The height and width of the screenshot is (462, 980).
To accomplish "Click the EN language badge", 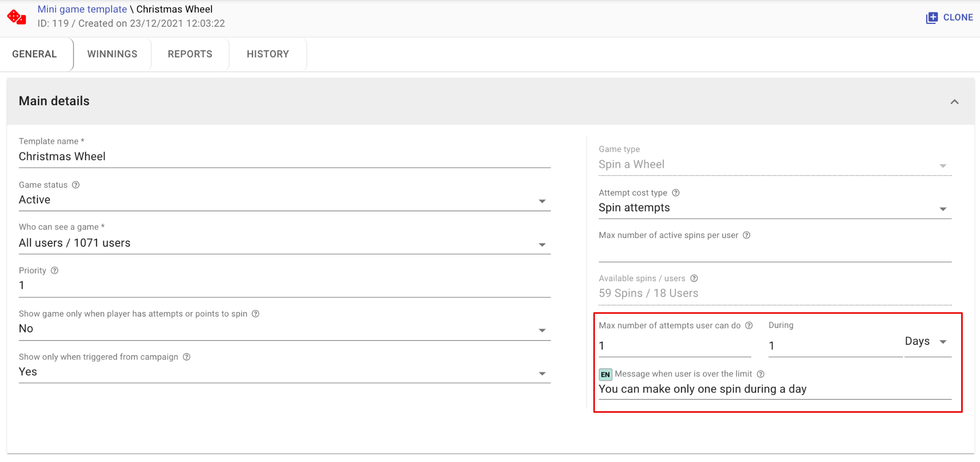I will click(605, 374).
